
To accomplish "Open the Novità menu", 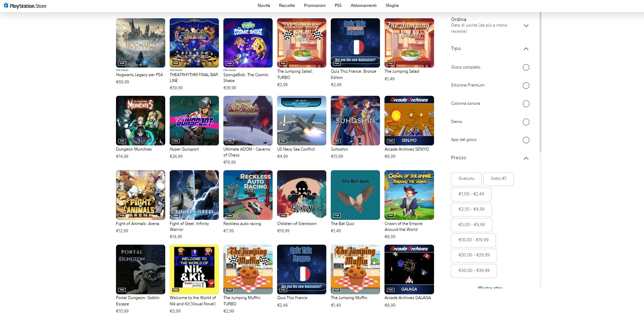I will (264, 6).
